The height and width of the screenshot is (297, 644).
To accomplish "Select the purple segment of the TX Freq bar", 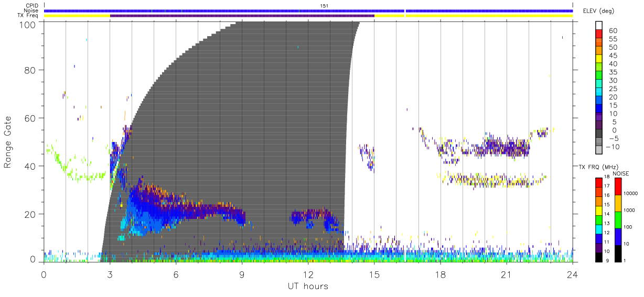I will pyautogui.click(x=242, y=16).
